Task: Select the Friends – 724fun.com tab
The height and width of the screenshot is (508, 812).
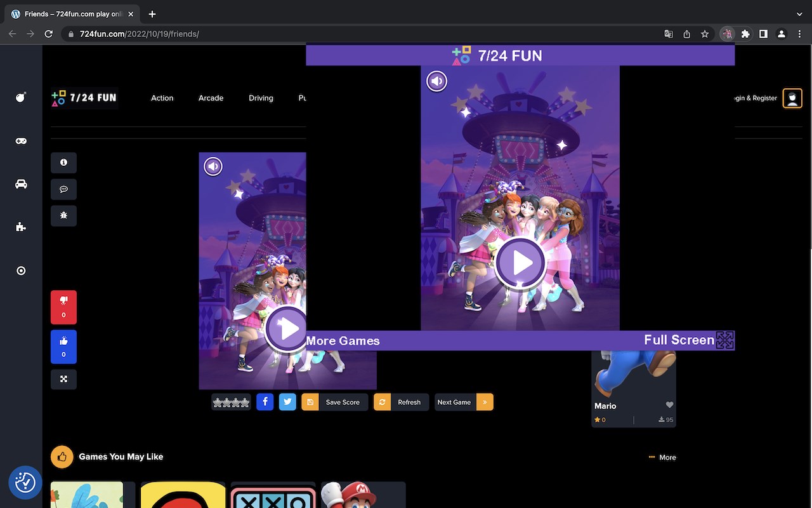Action: point(72,14)
